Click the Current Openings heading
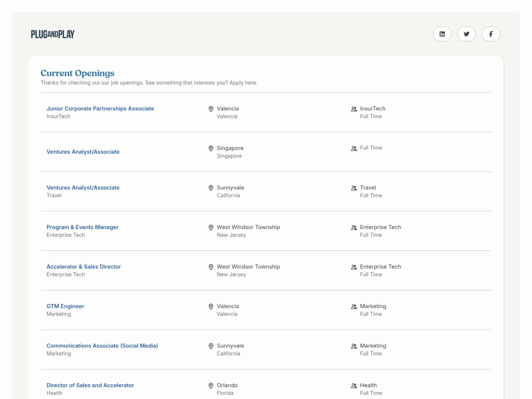 click(x=78, y=73)
